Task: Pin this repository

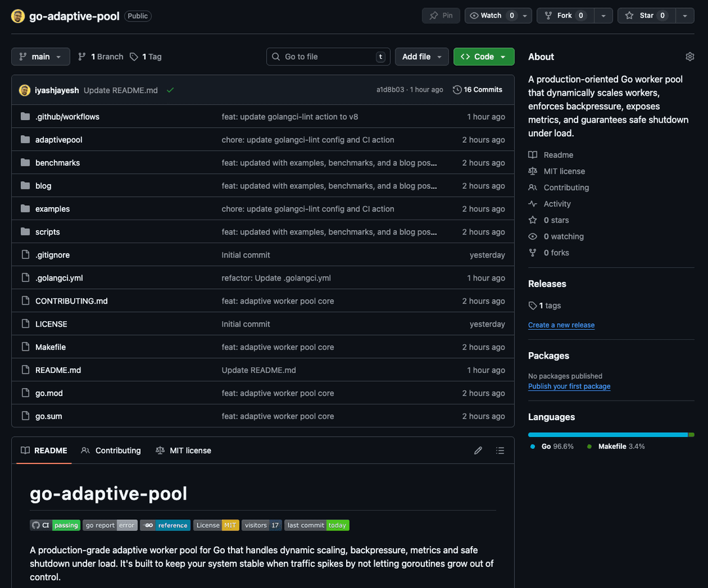Action: point(441,16)
